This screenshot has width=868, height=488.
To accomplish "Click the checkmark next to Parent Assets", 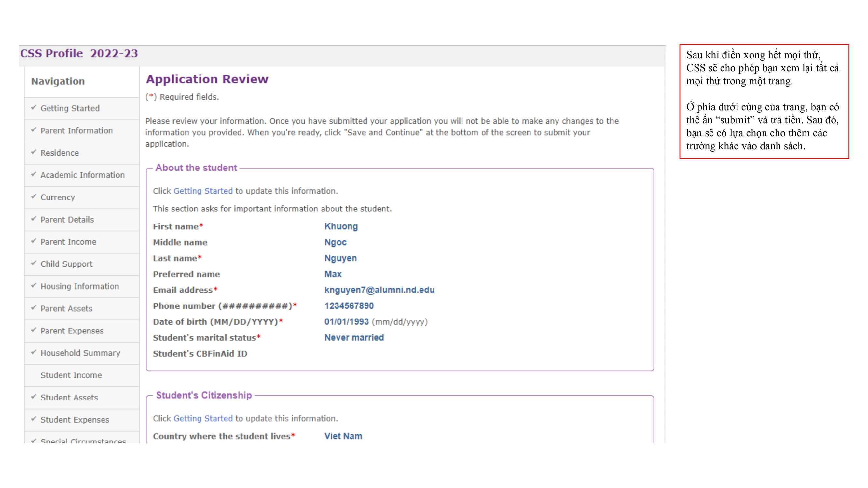I will pyautogui.click(x=34, y=308).
